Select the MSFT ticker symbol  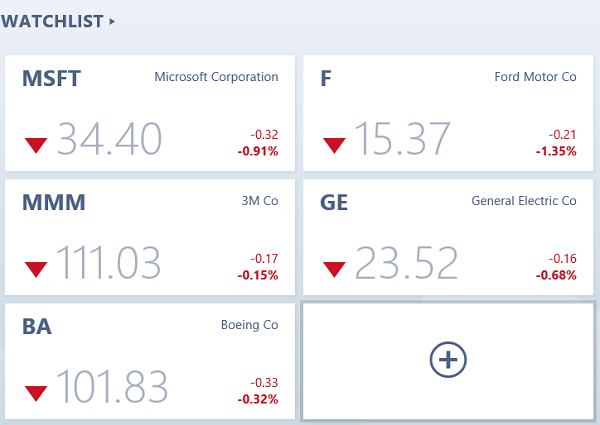click(x=51, y=78)
